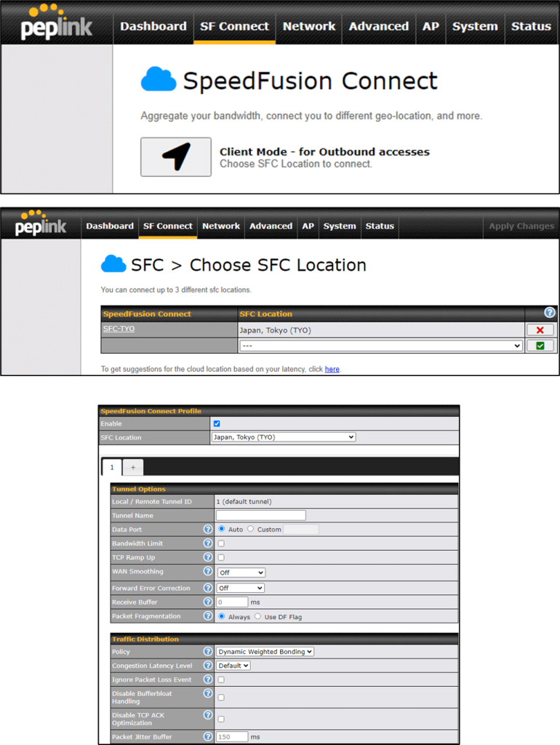Viewport: 560px width, 745px height.
Task: Toggle the Enable profile checkbox
Action: [x=217, y=423]
